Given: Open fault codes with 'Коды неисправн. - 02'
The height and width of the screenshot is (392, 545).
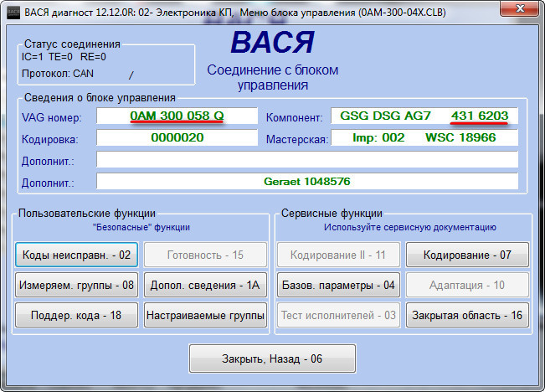Looking at the screenshot, I should coord(76,255).
